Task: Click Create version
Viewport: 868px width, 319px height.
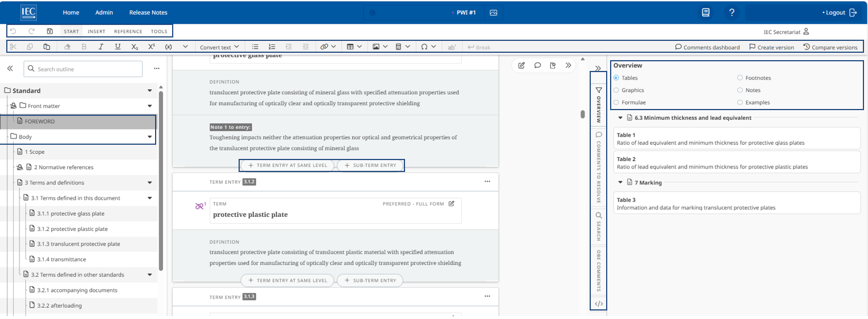Action: coord(771,47)
